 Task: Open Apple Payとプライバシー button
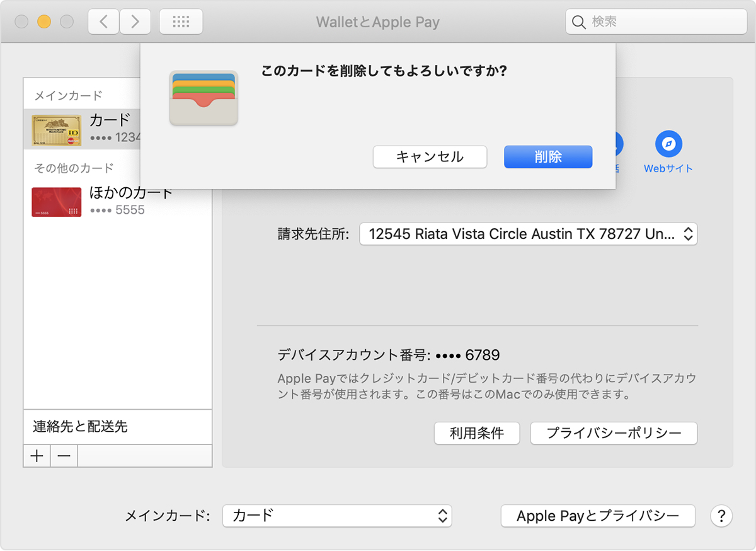pos(598,516)
